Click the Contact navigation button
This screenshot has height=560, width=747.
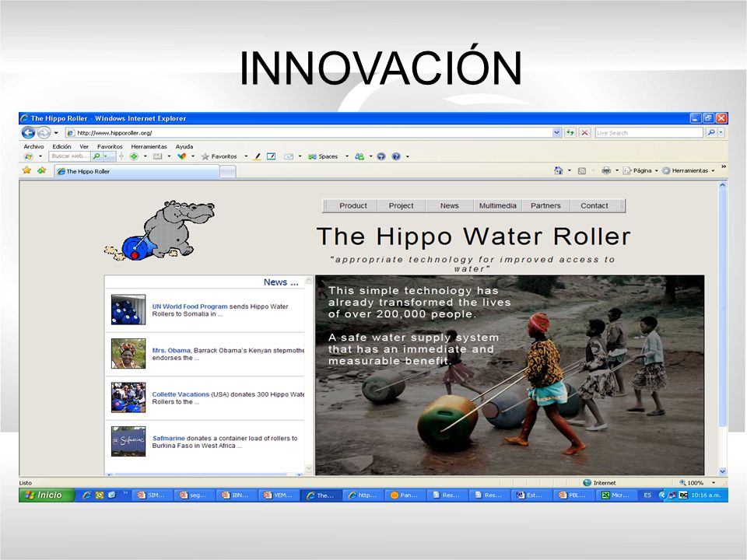(594, 205)
